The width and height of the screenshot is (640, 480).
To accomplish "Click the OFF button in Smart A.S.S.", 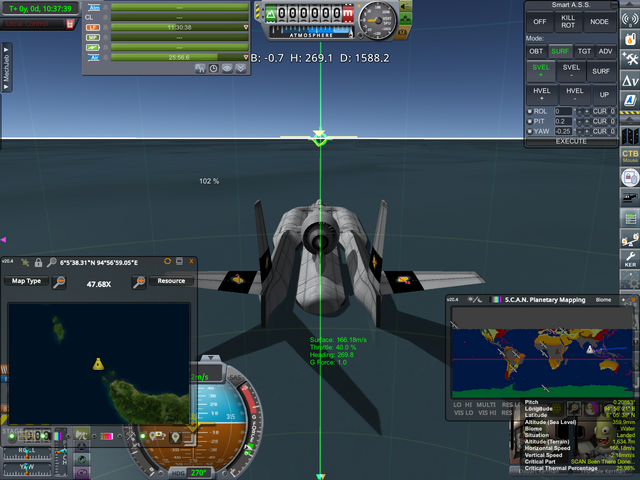I will 540,22.
